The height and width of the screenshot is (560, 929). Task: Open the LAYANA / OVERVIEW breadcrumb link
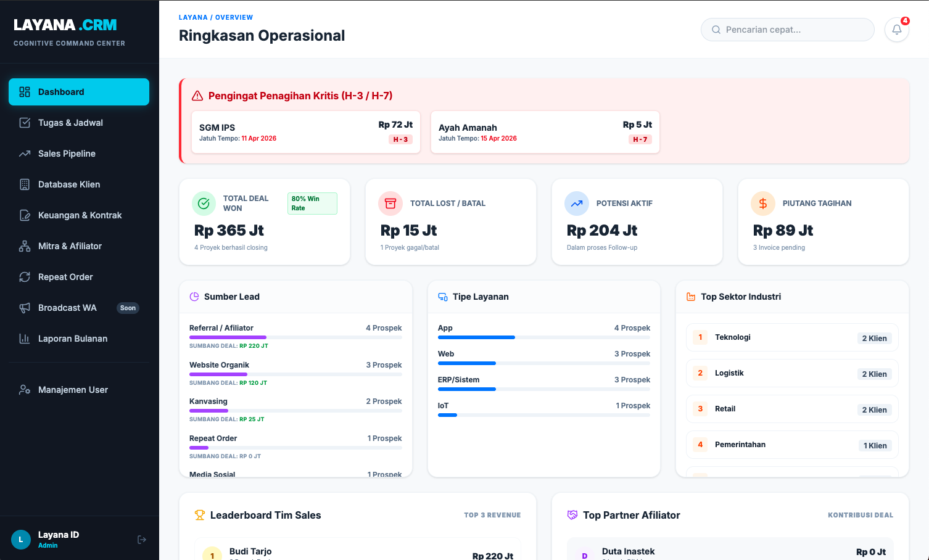(x=215, y=17)
